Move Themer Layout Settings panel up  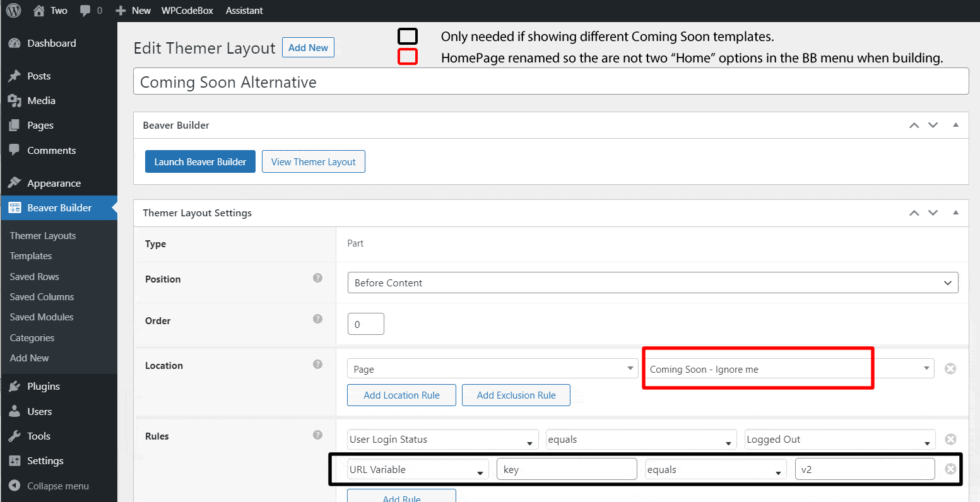coord(914,213)
